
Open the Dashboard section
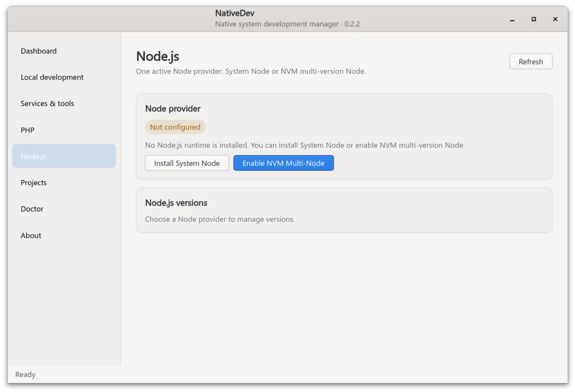pos(64,51)
